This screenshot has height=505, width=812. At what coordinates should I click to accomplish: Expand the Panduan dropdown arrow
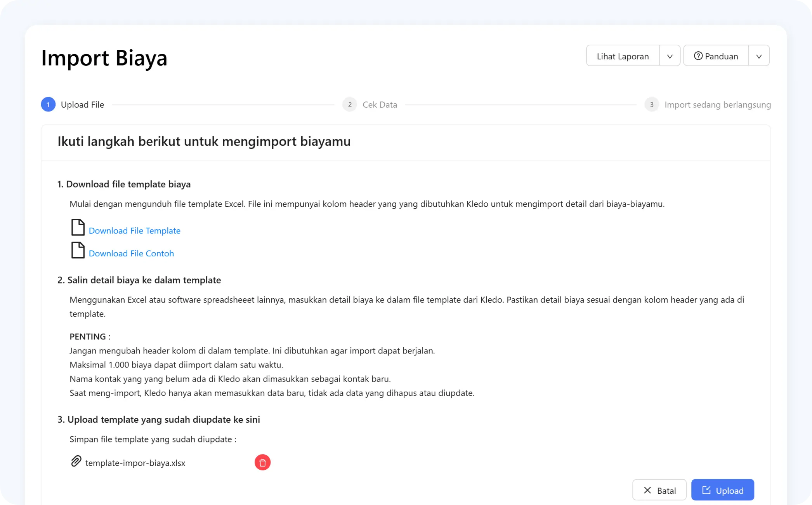click(759, 56)
